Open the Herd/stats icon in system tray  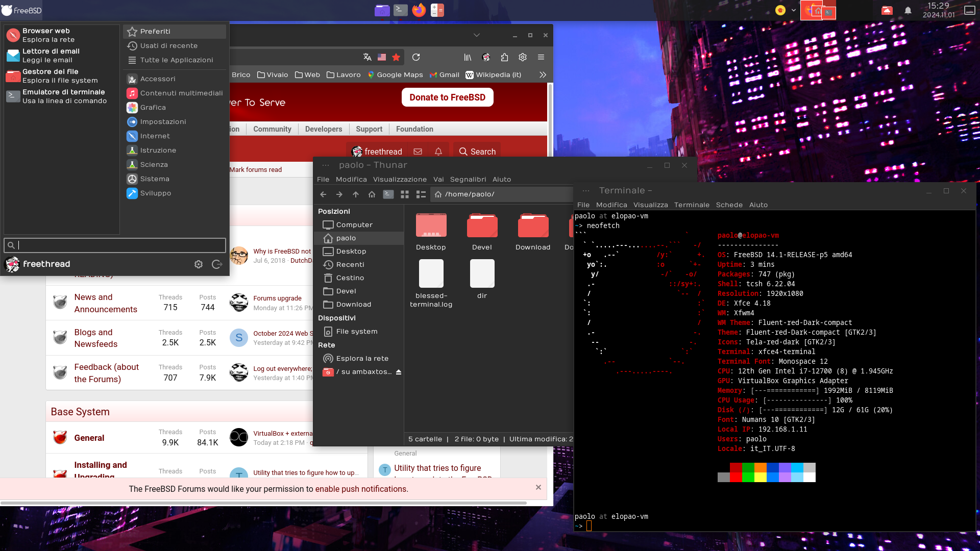click(x=780, y=9)
